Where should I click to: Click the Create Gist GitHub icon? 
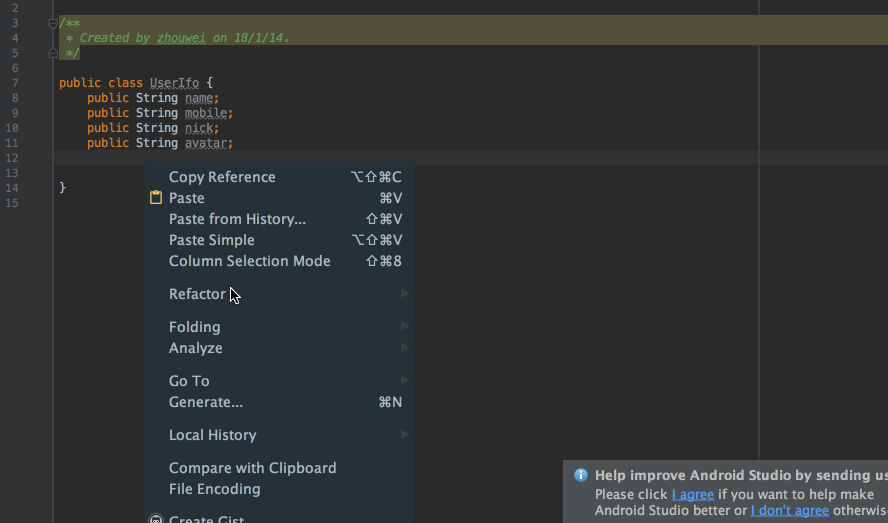156,519
